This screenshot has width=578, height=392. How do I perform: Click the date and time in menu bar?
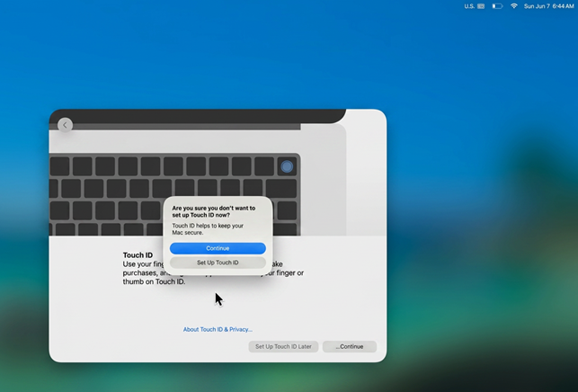click(549, 6)
